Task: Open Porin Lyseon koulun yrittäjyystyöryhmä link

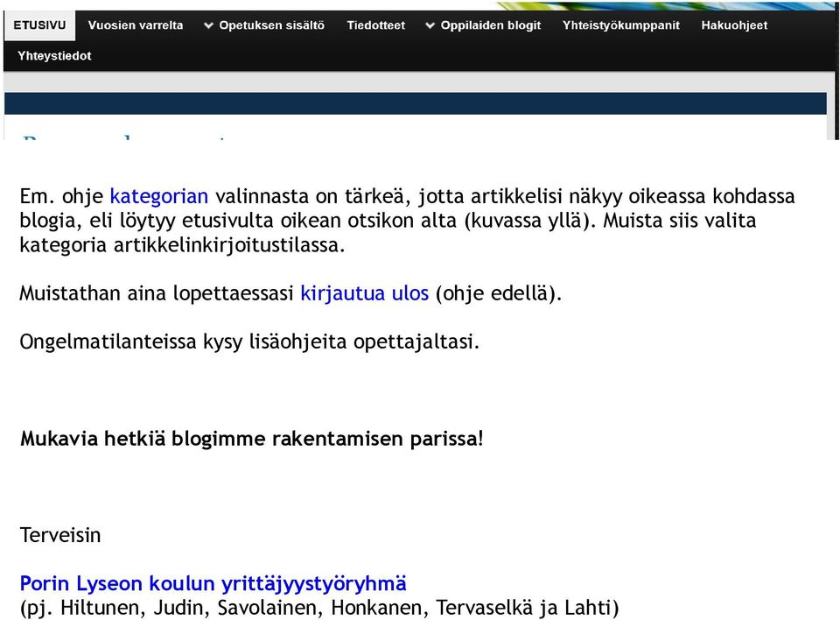Action: pyautogui.click(x=213, y=583)
